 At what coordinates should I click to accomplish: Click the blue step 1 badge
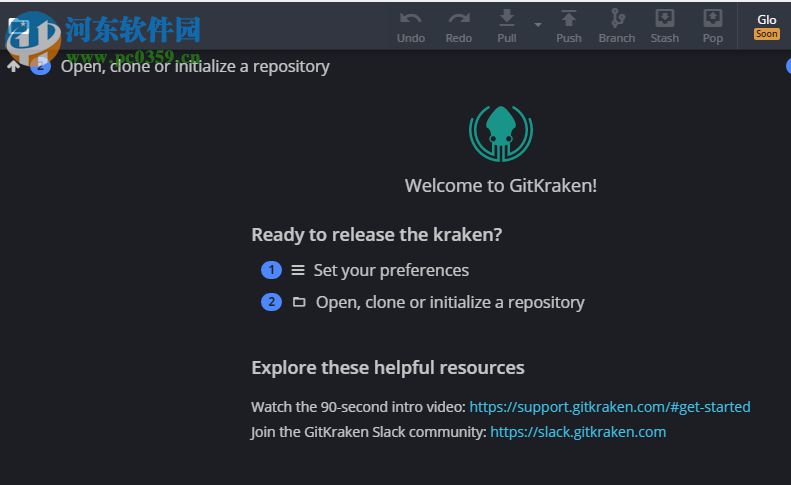coord(271,270)
